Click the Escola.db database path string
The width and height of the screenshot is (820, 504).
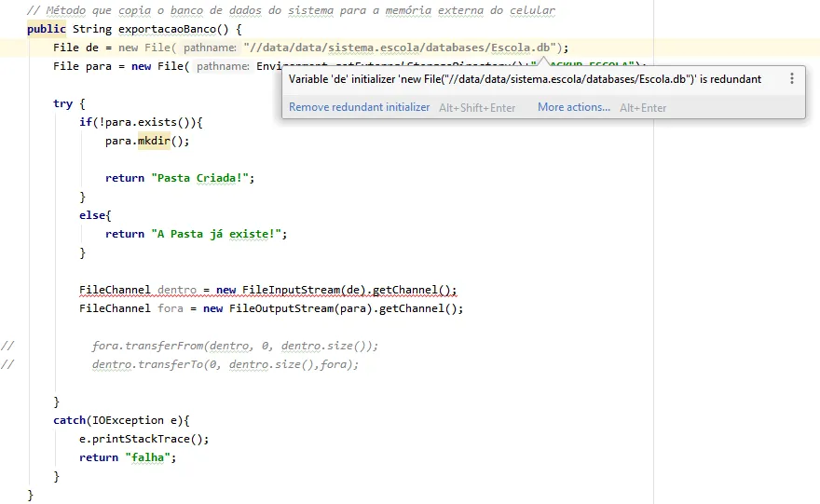[x=401, y=48]
